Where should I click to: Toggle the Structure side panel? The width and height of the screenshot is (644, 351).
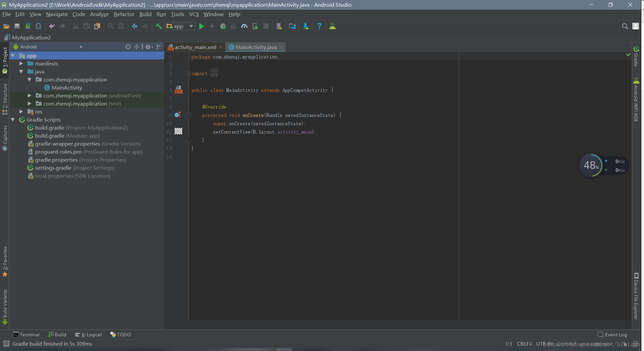5,99
